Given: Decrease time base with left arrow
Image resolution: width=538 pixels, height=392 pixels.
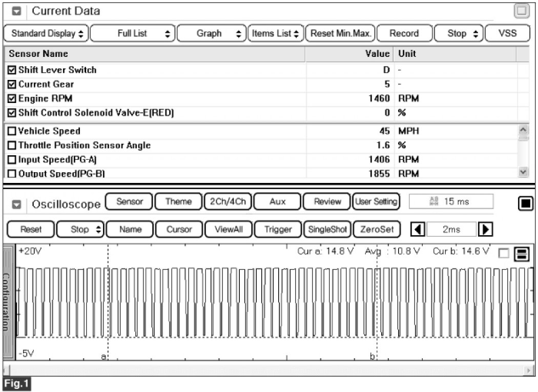Looking at the screenshot, I should pyautogui.click(x=418, y=229).
